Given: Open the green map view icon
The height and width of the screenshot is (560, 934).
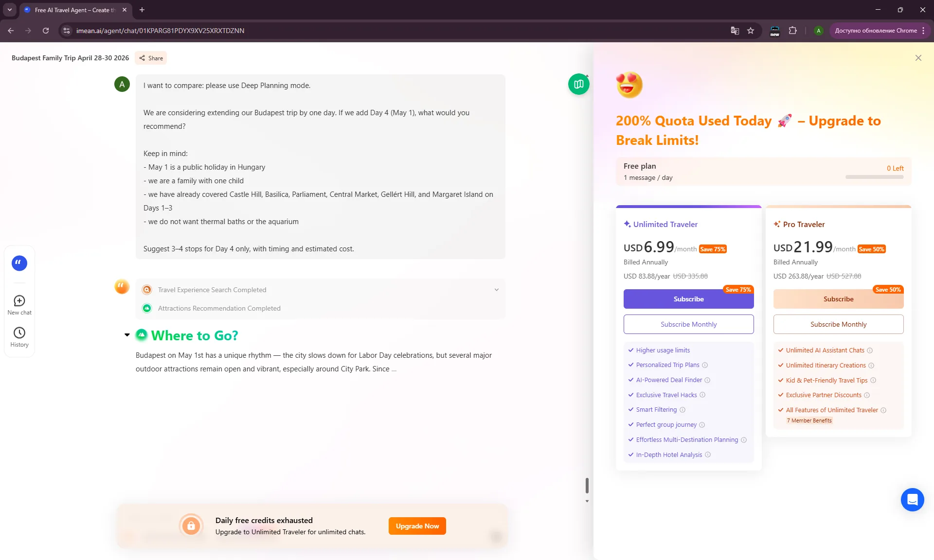Looking at the screenshot, I should click(x=579, y=84).
